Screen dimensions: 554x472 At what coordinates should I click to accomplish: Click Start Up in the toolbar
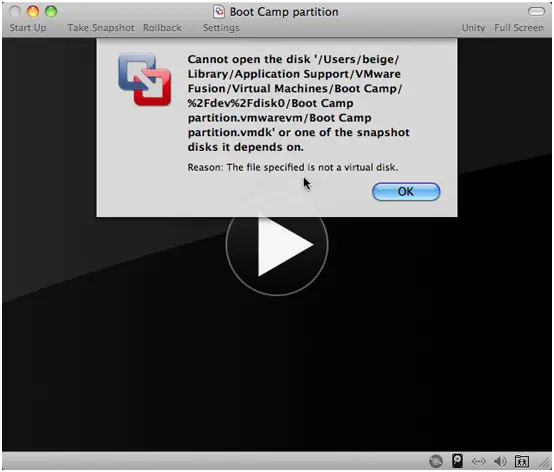[x=28, y=28]
